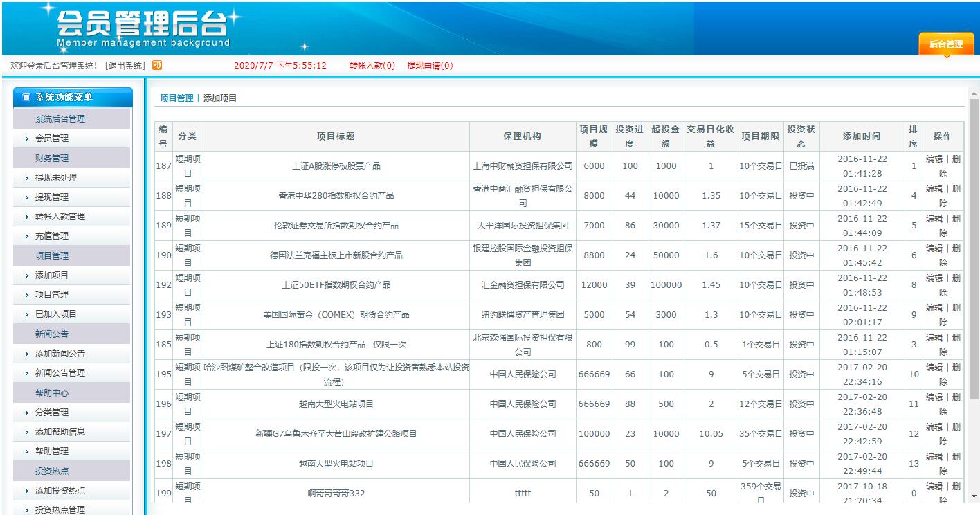980x515 pixels.
Task: Edit project 上证A股涨停板股票产品
Action: click(934, 159)
